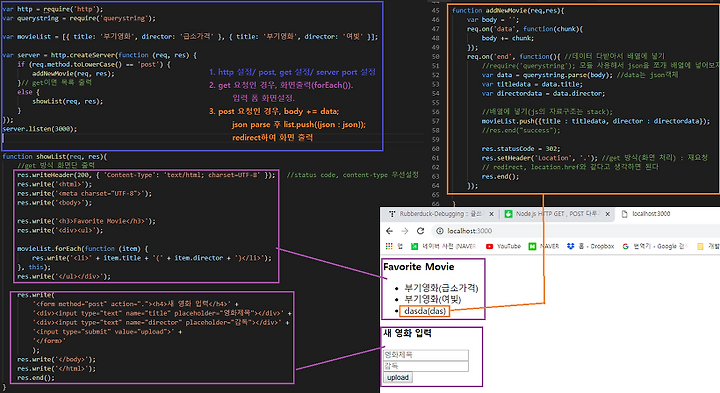Screen dimensions: 720x393
Task: Open the Dropbox bookmark
Action: [591, 246]
